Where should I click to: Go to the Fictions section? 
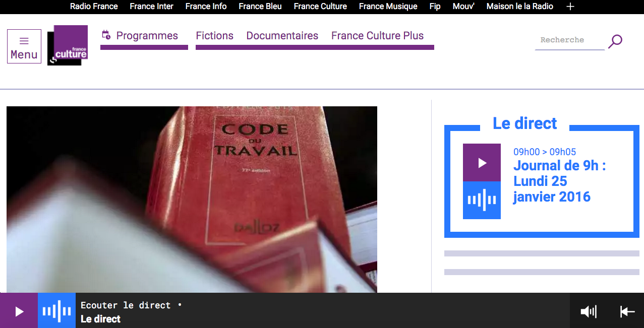pos(214,36)
